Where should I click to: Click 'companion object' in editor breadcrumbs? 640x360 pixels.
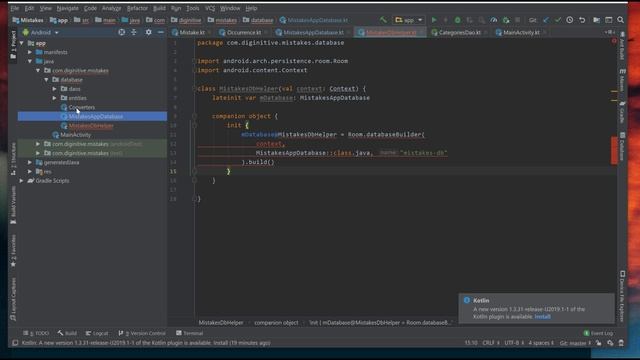pyautogui.click(x=276, y=322)
